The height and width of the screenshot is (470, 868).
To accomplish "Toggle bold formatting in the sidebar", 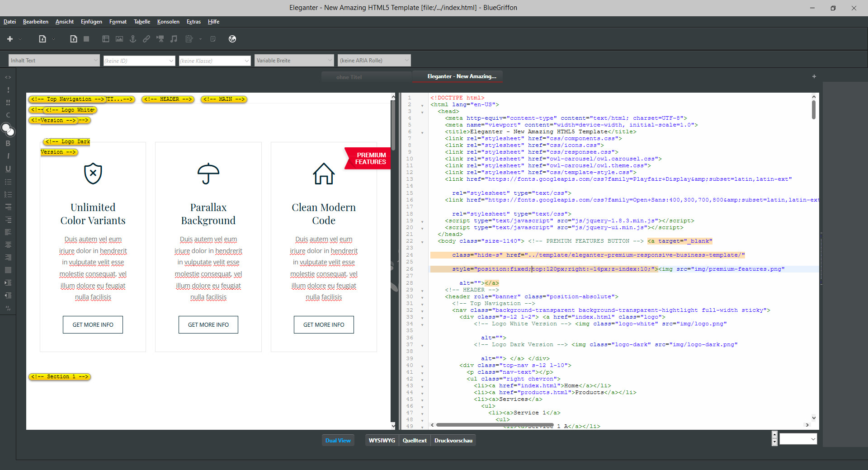I will [x=8, y=143].
